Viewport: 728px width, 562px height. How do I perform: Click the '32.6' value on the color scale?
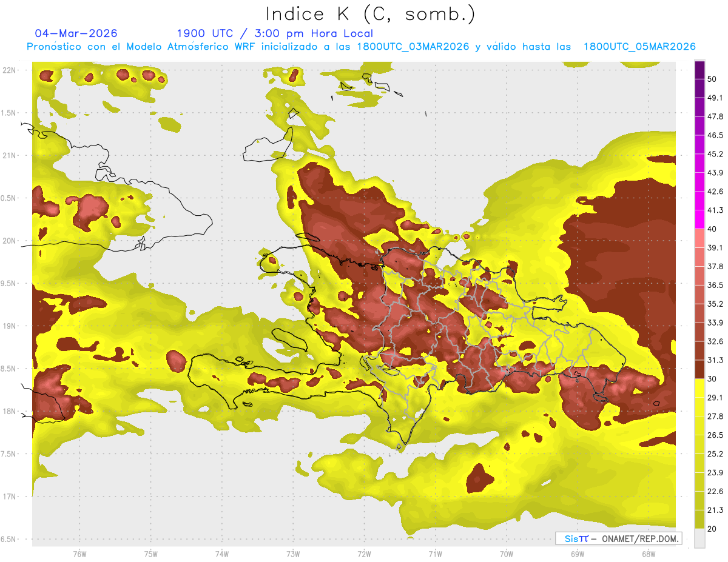[x=715, y=341]
